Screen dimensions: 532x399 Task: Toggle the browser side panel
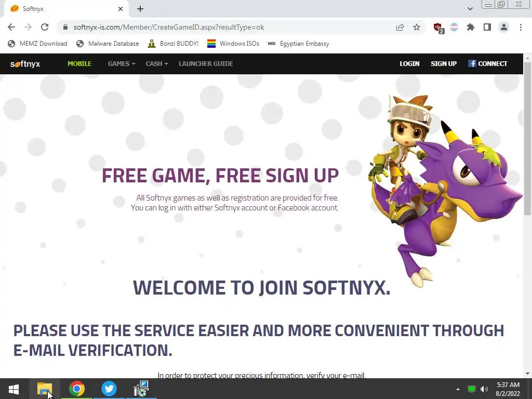487,27
